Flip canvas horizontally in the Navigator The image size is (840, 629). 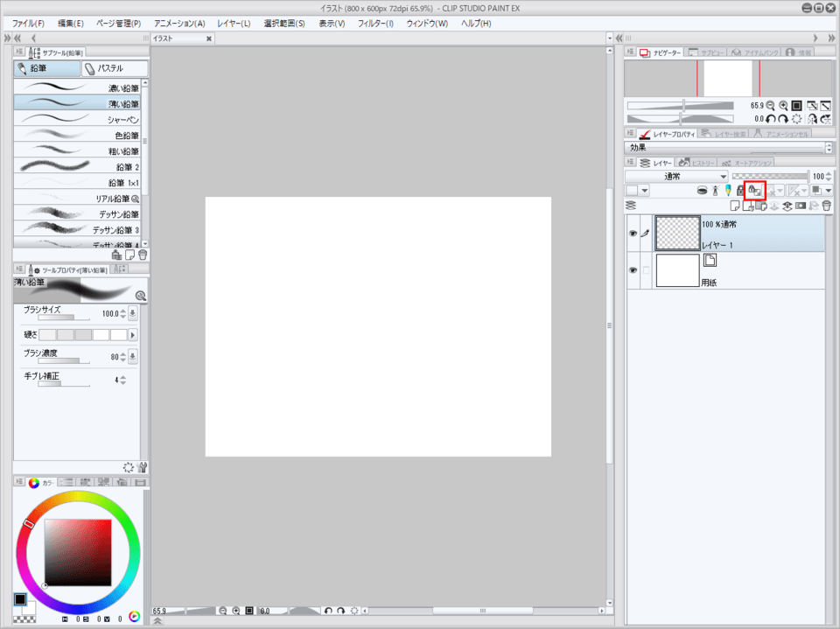(x=812, y=119)
